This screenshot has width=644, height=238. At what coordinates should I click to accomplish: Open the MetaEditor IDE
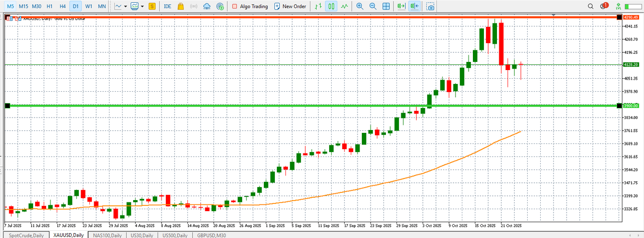167,6
